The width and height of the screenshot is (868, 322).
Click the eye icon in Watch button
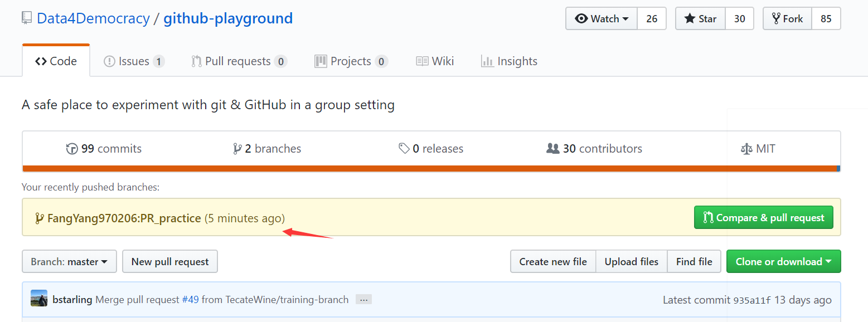tap(581, 18)
